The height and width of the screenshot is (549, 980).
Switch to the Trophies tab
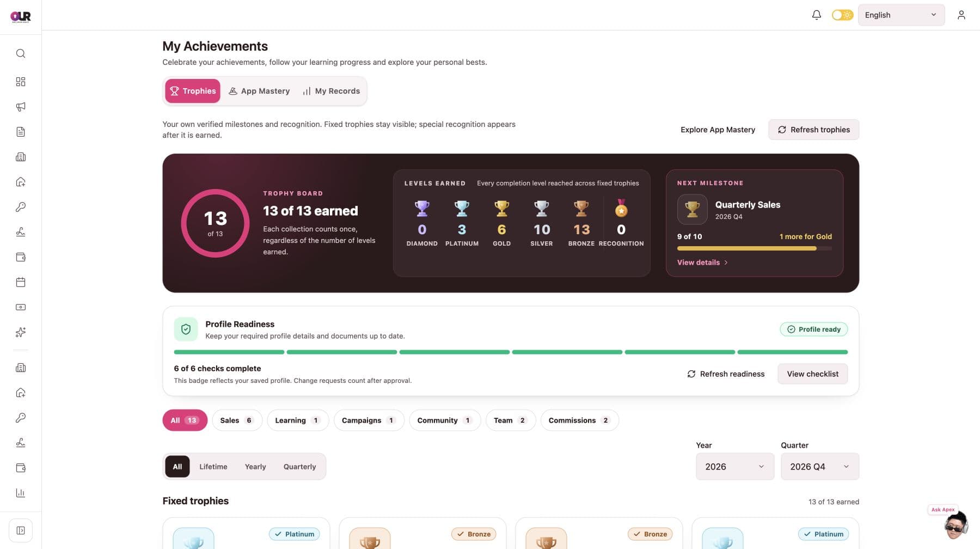point(193,91)
